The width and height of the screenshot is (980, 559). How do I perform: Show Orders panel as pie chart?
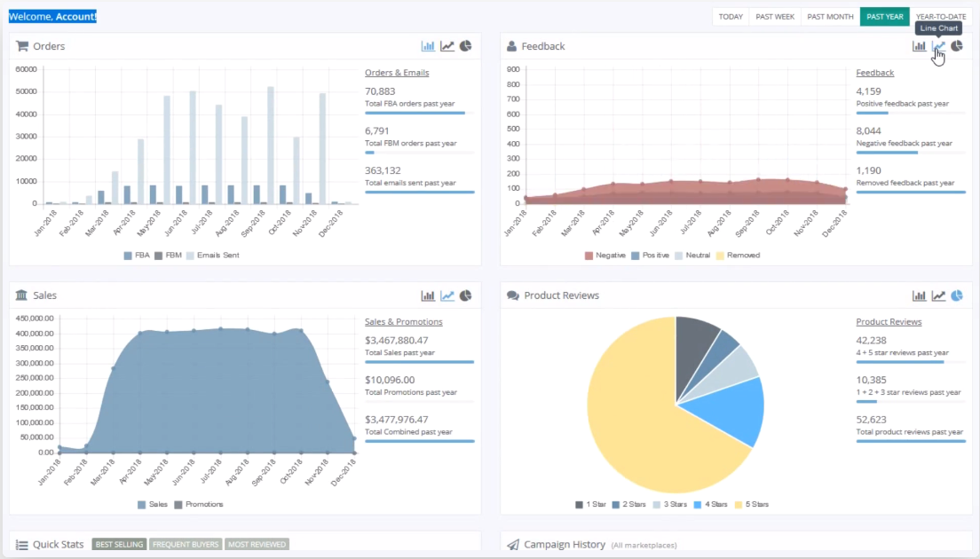pos(466,46)
